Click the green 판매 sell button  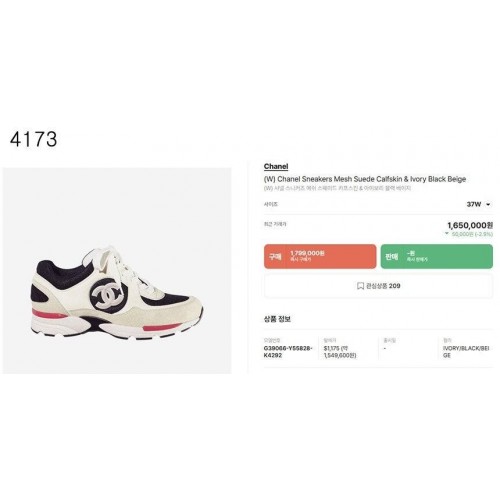[x=437, y=256]
